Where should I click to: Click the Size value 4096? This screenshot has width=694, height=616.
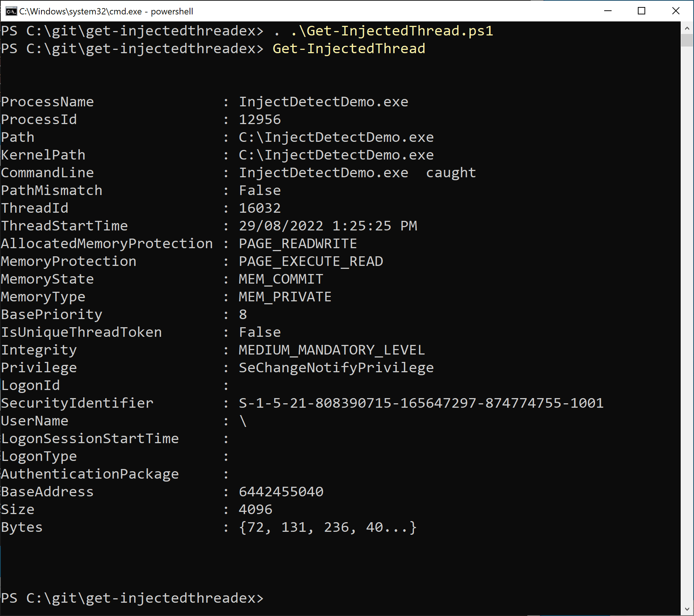click(255, 509)
